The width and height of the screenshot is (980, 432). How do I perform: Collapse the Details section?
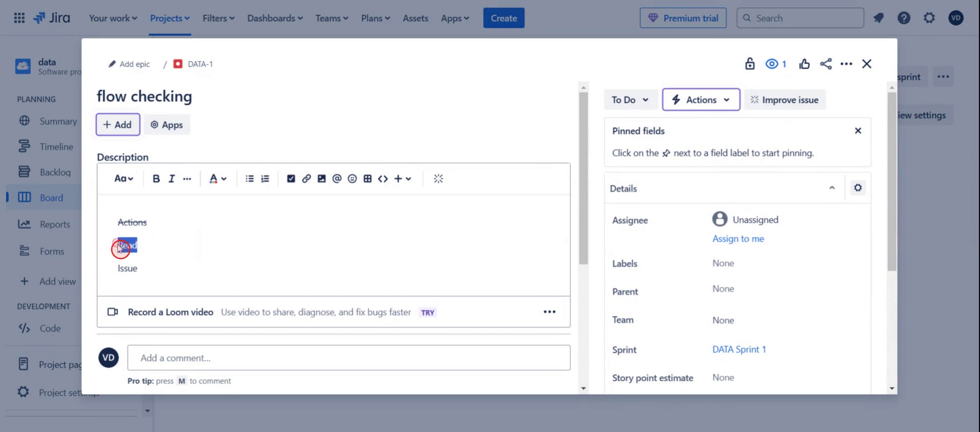pyautogui.click(x=832, y=188)
